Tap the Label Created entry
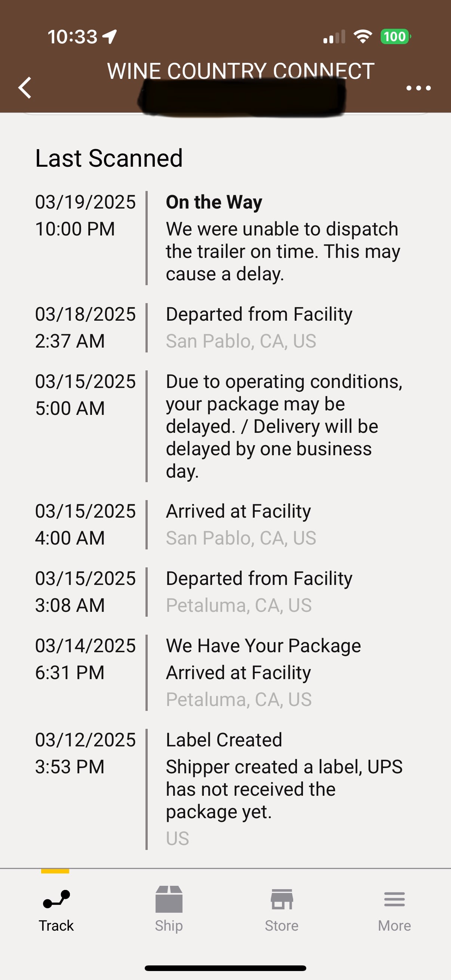Viewport: 451px width, 980px height. coord(224,740)
